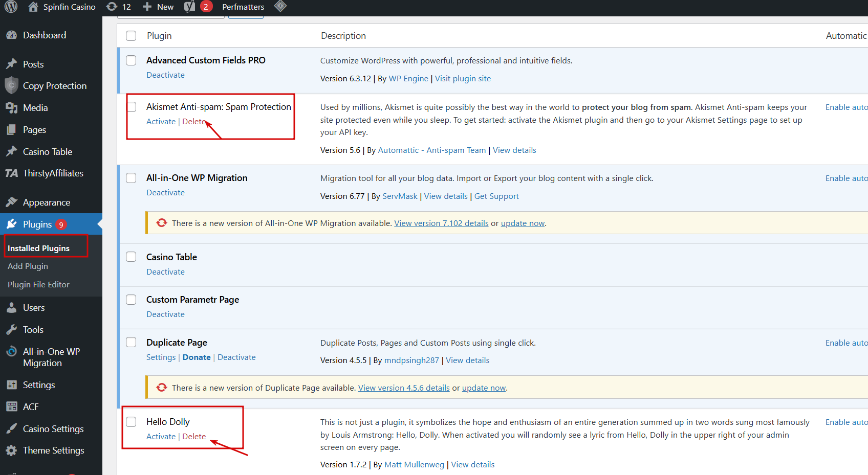Screen dimensions: 868x475
Task: Click the Donate link for Duplicate Page
Action: pos(197,357)
